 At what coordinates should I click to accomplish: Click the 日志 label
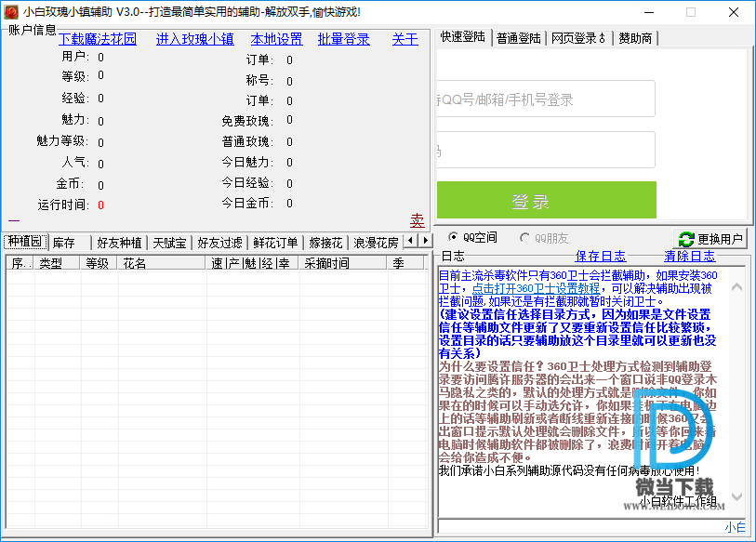[453, 256]
